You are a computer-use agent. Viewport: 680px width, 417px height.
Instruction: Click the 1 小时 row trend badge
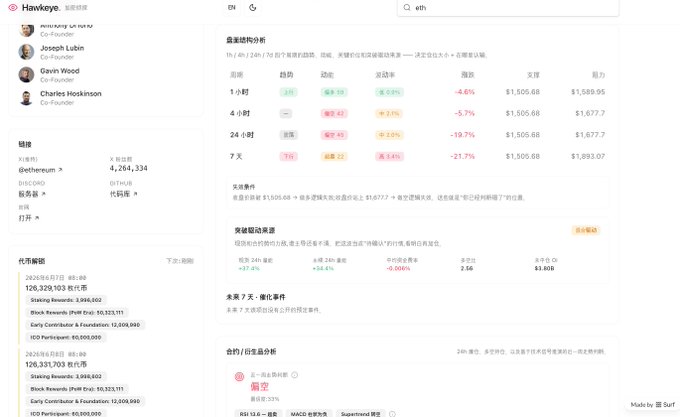click(x=288, y=92)
